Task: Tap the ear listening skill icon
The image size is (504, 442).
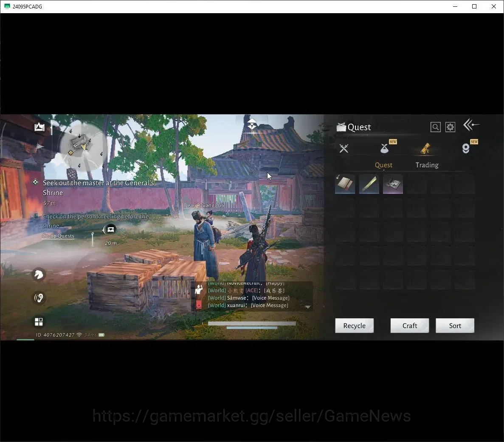Action: (39, 298)
